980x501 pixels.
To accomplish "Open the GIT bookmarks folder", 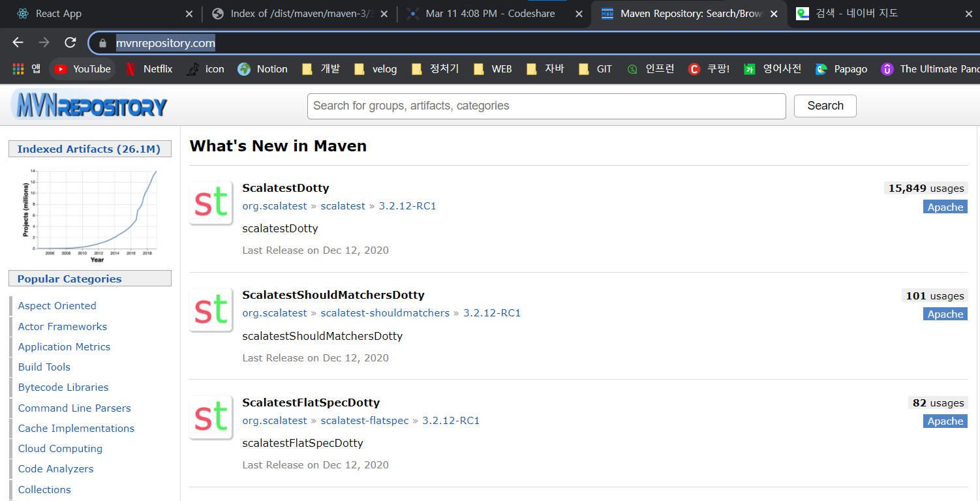I will (594, 68).
